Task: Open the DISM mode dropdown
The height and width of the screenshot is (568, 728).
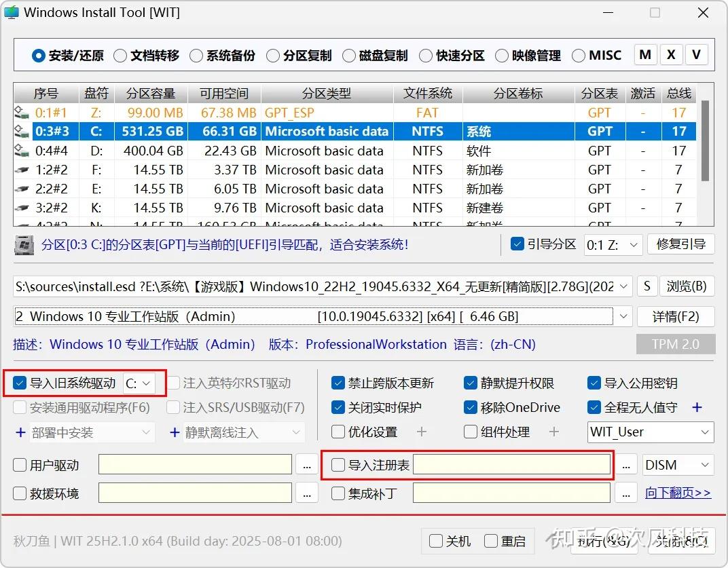Action: [x=677, y=465]
